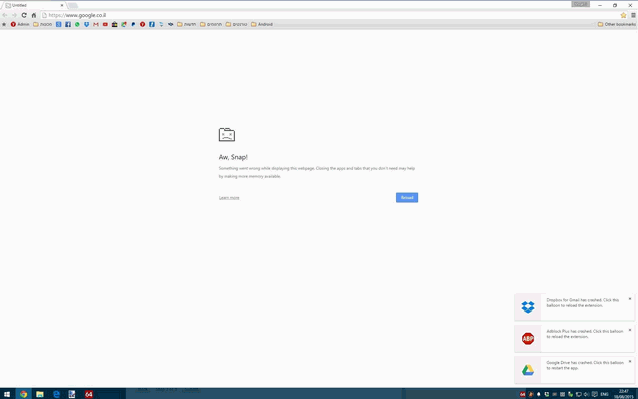Click Google Drive crashed notification balloon
638x399 pixels.
(574, 370)
